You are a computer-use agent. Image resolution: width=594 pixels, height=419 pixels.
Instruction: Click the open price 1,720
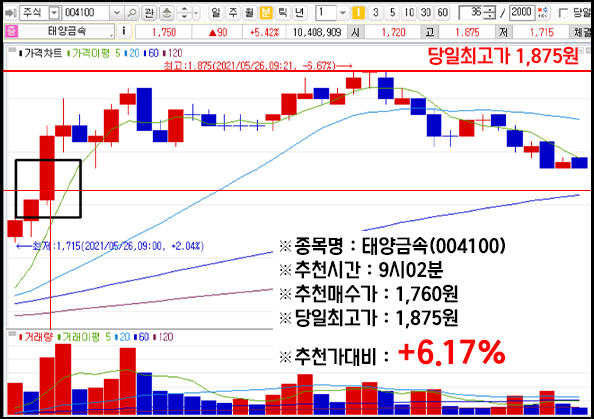point(393,32)
